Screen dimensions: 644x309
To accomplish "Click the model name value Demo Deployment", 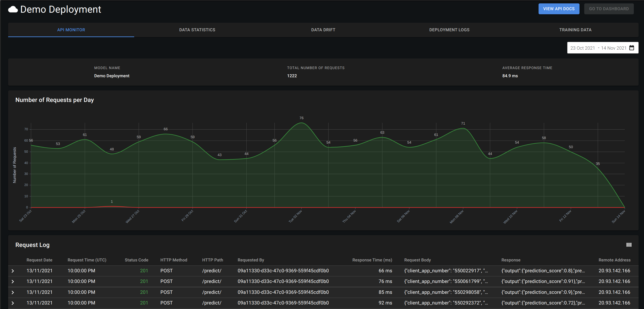I will point(112,76).
